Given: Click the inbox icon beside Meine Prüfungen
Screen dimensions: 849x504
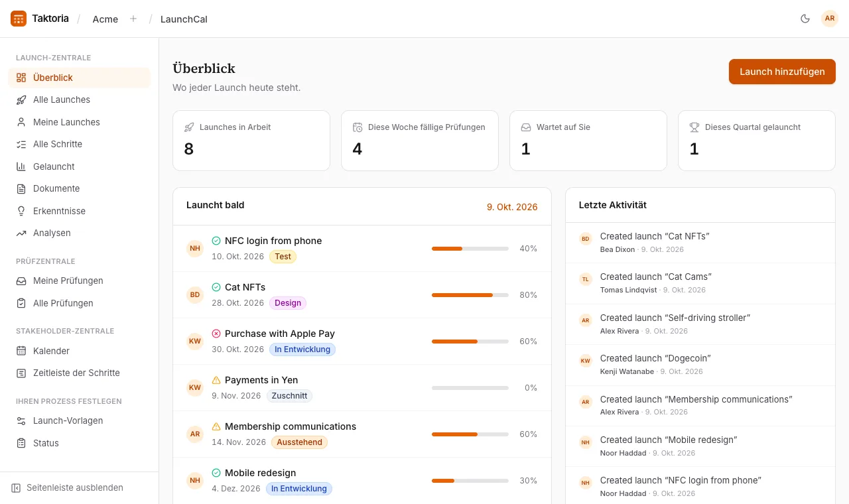Looking at the screenshot, I should 21,281.
